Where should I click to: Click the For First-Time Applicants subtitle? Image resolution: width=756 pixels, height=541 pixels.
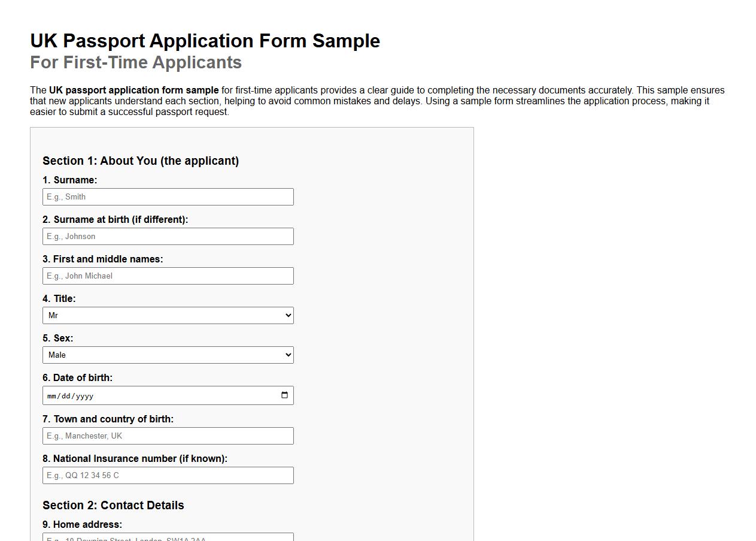click(135, 62)
